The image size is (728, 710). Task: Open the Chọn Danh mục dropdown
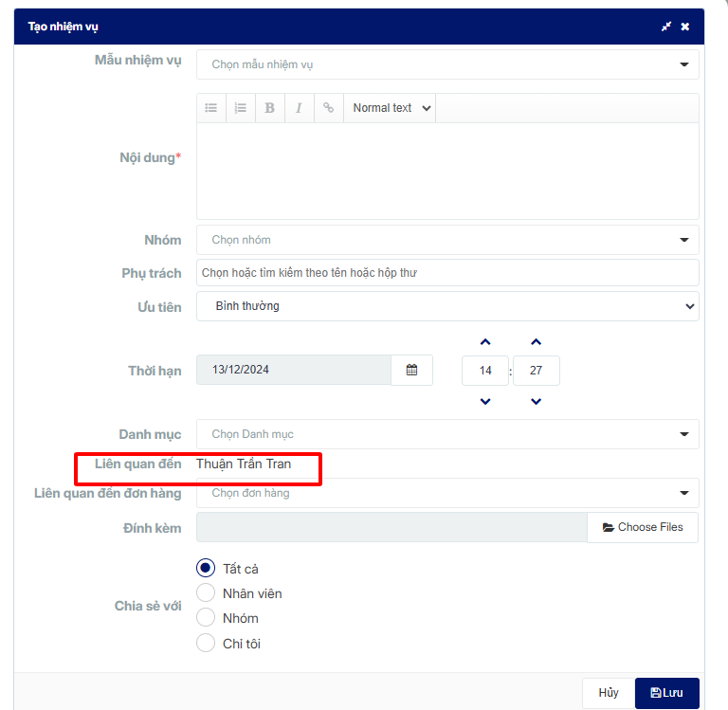(x=447, y=434)
